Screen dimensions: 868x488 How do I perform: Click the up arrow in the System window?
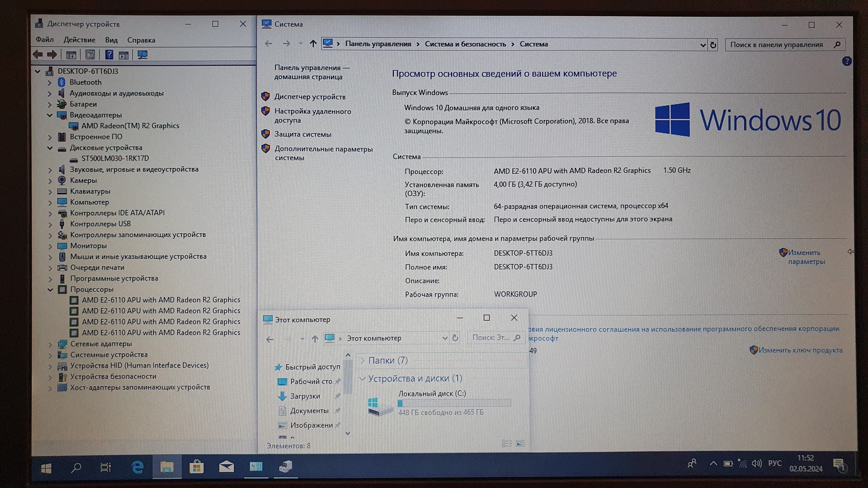click(313, 44)
